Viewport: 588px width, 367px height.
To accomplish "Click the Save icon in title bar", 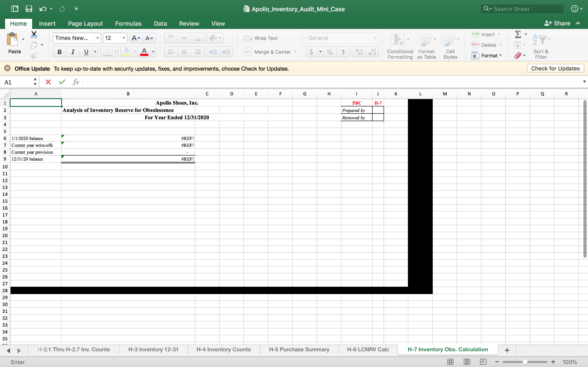I will [29, 9].
